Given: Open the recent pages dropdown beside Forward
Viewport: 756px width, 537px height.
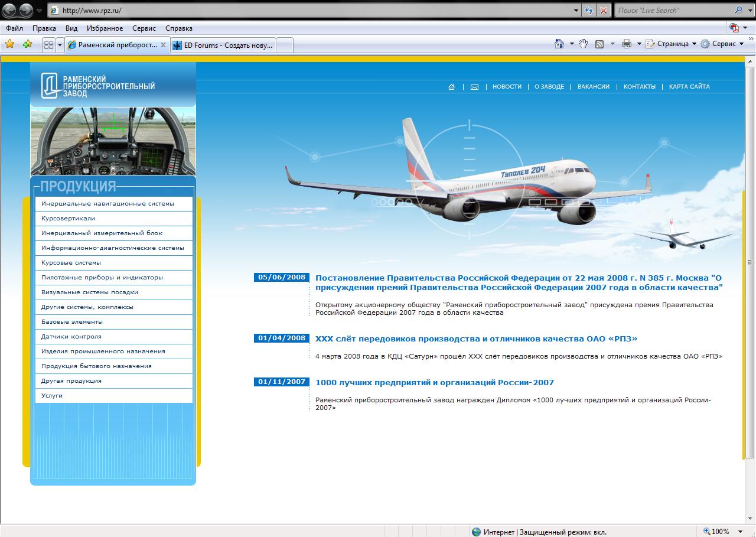Looking at the screenshot, I should [x=40, y=11].
